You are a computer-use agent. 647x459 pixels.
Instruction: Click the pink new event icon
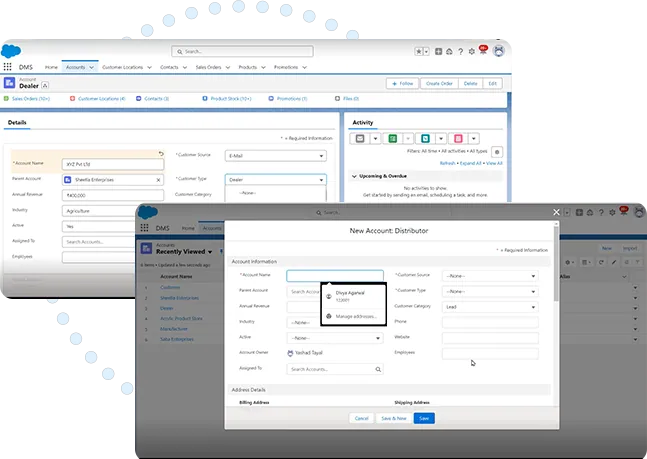pos(458,138)
